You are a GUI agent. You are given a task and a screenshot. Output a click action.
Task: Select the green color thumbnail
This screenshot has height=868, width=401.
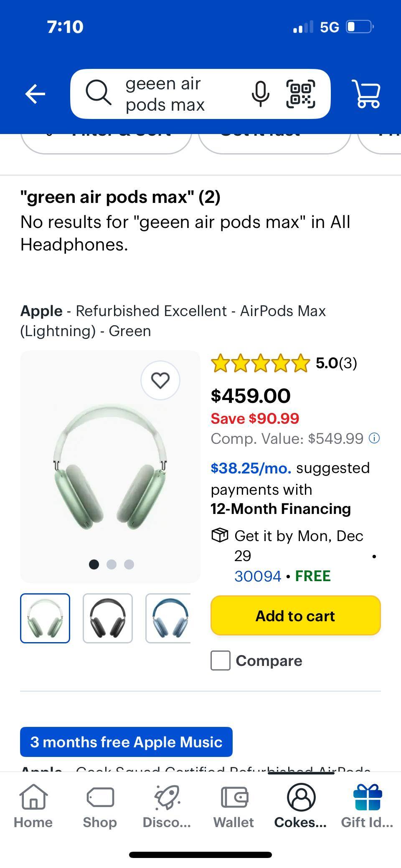(x=45, y=618)
